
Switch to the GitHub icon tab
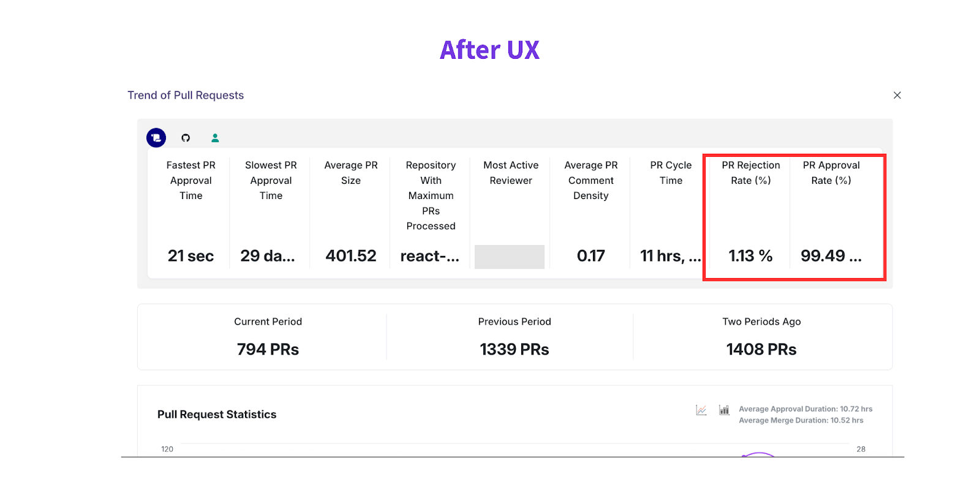tap(186, 138)
